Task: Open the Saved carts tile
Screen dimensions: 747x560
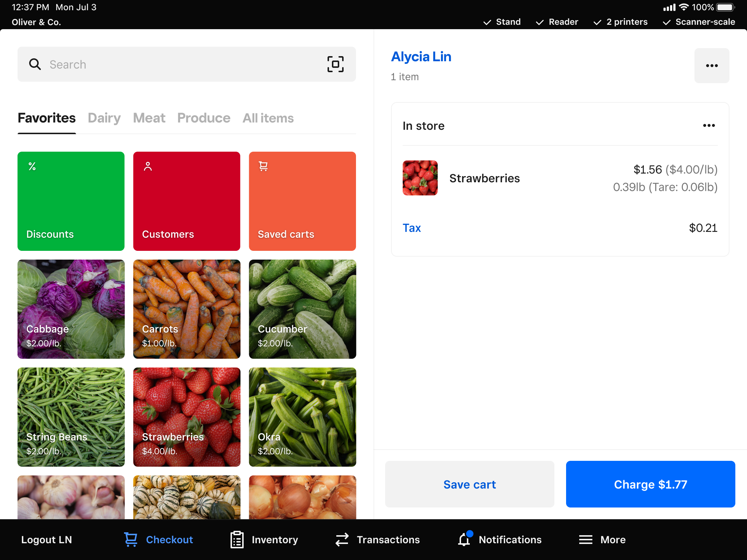Action: tap(302, 201)
